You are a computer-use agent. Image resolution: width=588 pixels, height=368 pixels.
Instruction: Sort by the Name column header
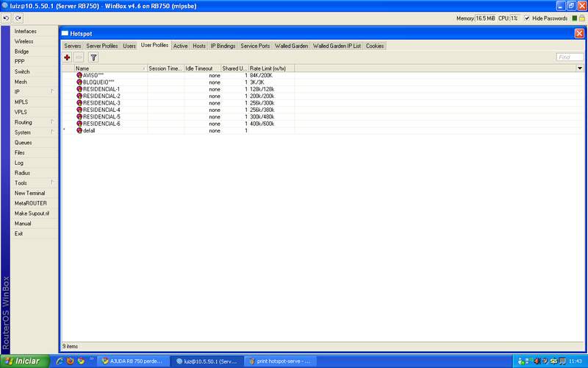111,68
